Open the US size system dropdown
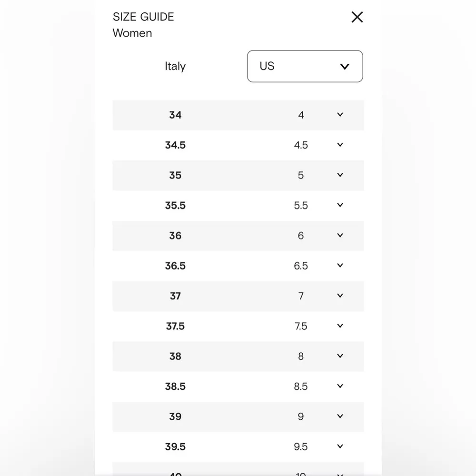 (305, 66)
